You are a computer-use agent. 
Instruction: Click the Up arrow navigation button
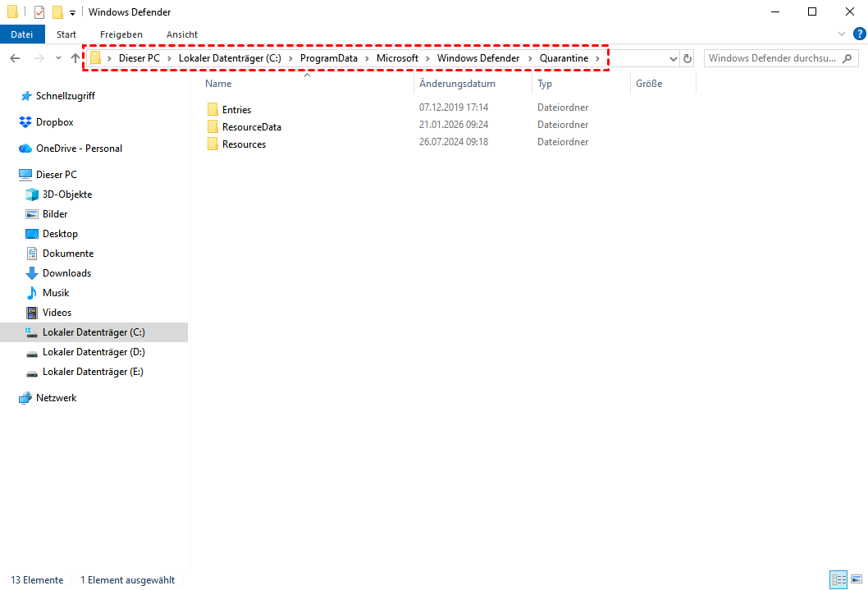(75, 58)
